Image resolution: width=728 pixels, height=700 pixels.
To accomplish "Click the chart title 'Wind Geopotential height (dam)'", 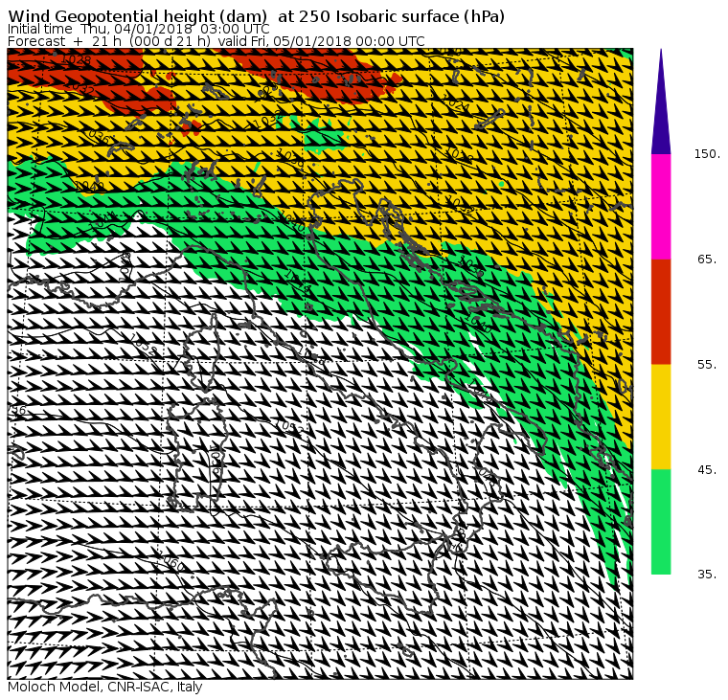I will click(x=137, y=16).
